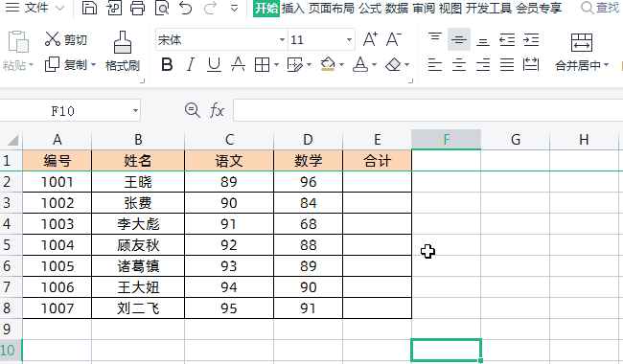The height and width of the screenshot is (364, 623).
Task: Switch to the 插入 Insert tab
Action: tap(293, 8)
